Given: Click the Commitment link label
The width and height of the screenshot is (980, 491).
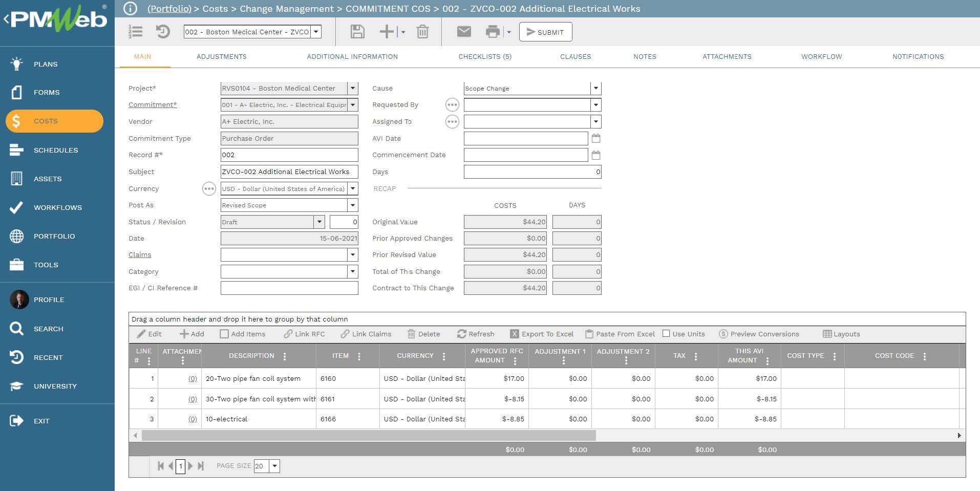Looking at the screenshot, I should pyautogui.click(x=153, y=104).
